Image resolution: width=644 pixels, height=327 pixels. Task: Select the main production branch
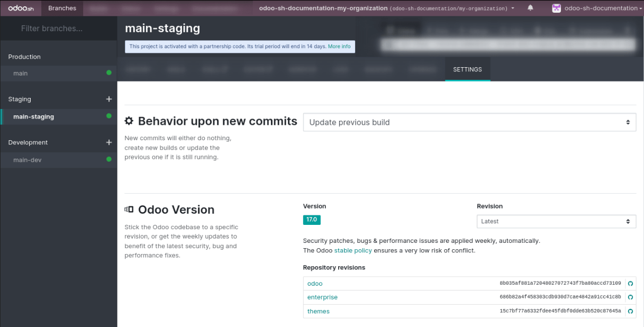21,73
